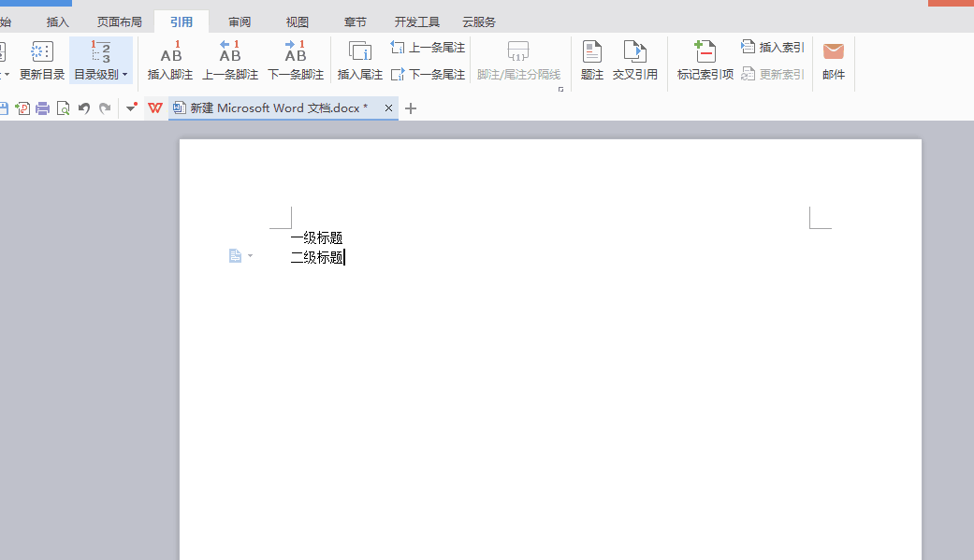Open the 审阅 ribbon tab
The width and height of the screenshot is (974, 560).
coord(240,22)
